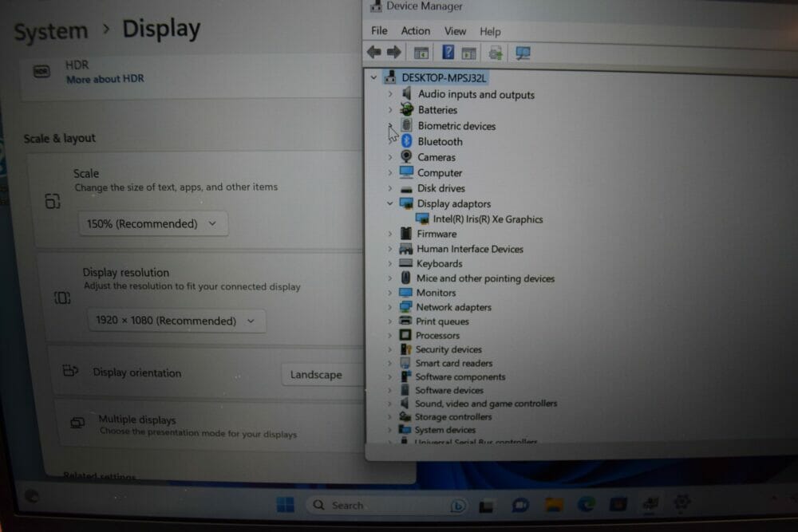Click the Keyboards category icon

[x=405, y=263]
